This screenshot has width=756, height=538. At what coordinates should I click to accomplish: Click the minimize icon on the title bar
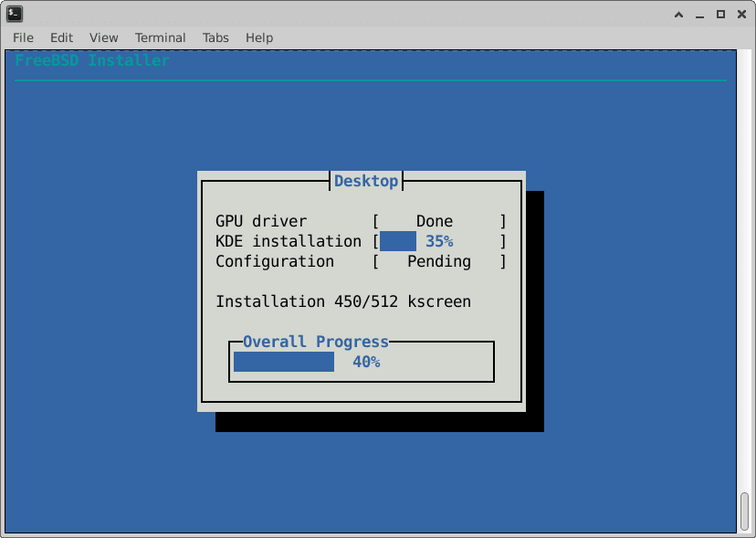[699, 14]
